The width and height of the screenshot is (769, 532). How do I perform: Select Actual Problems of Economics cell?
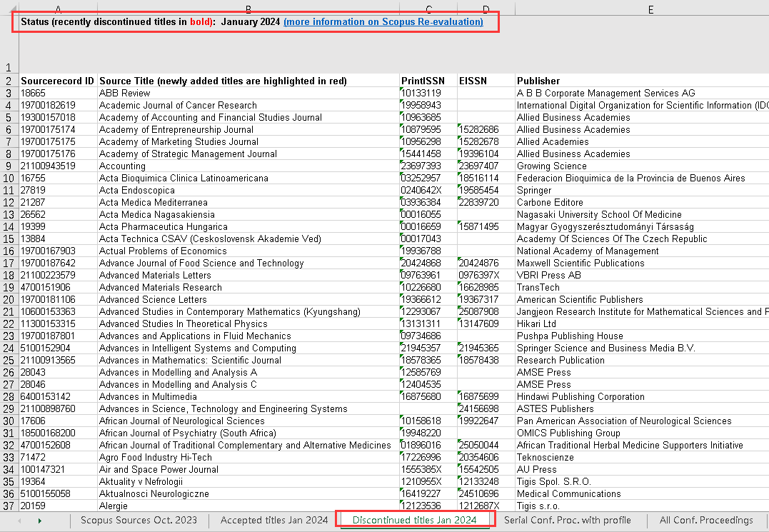coord(248,251)
